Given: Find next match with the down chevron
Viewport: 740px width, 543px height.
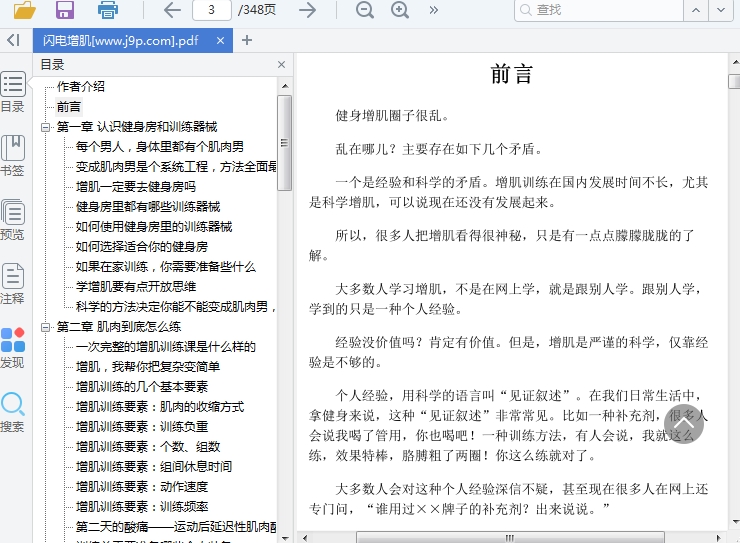Looking at the screenshot, I should tap(721, 10).
